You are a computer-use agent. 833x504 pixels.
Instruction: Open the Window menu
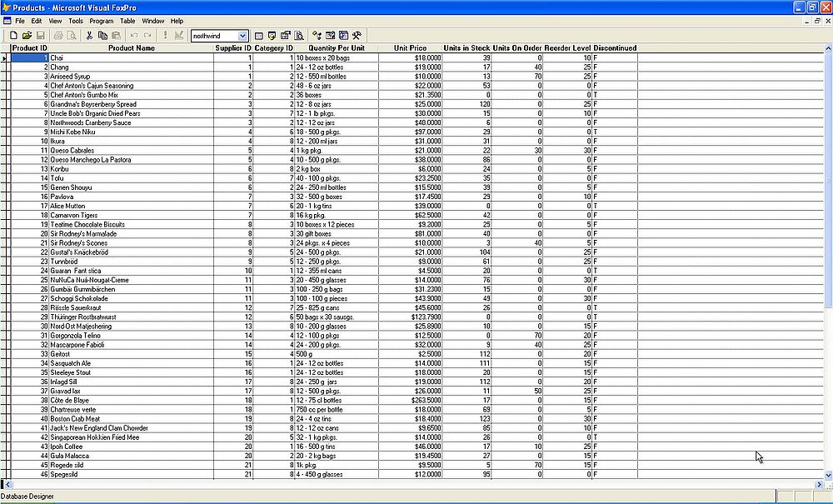[x=153, y=22]
